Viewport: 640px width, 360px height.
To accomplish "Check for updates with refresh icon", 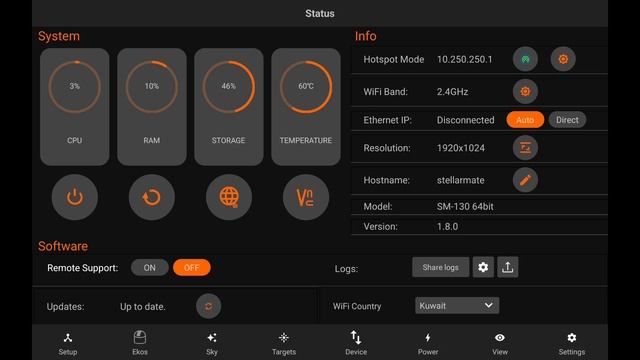I will click(x=209, y=306).
